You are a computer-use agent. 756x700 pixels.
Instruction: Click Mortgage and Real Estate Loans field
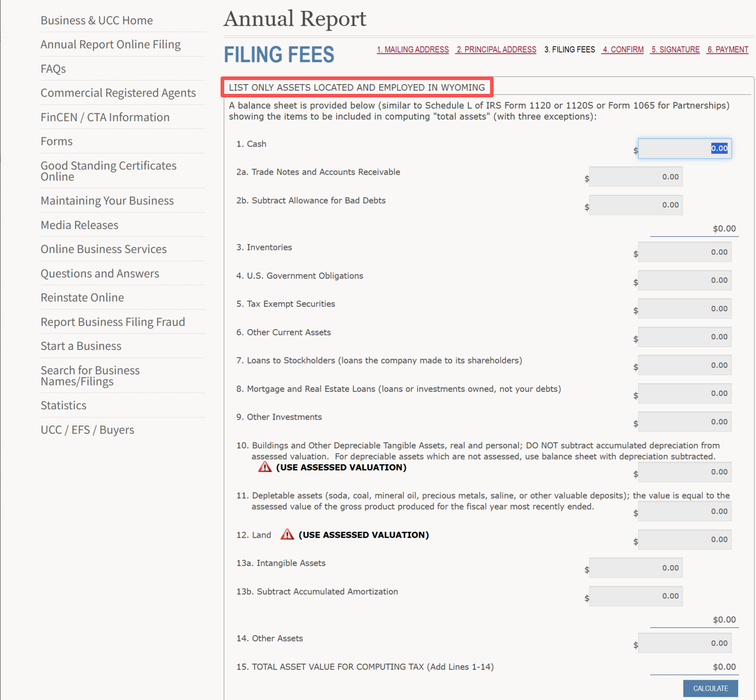(x=685, y=393)
